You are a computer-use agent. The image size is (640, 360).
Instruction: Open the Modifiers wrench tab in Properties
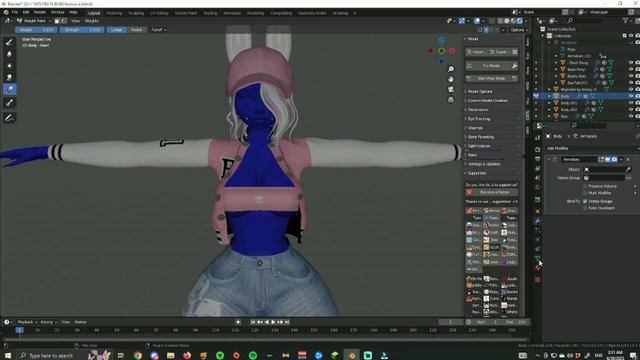click(x=538, y=221)
